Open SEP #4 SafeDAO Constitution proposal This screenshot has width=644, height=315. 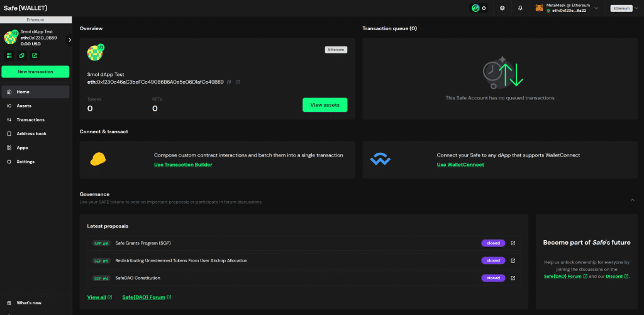[x=304, y=278]
